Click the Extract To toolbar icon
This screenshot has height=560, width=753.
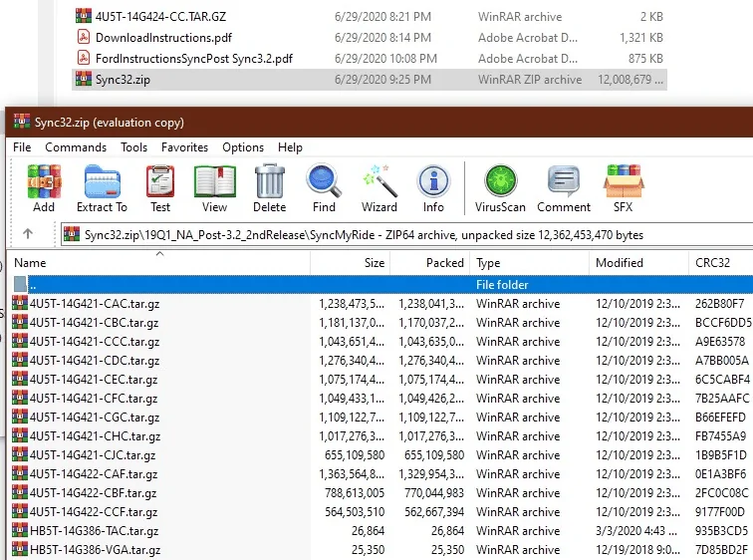point(102,181)
